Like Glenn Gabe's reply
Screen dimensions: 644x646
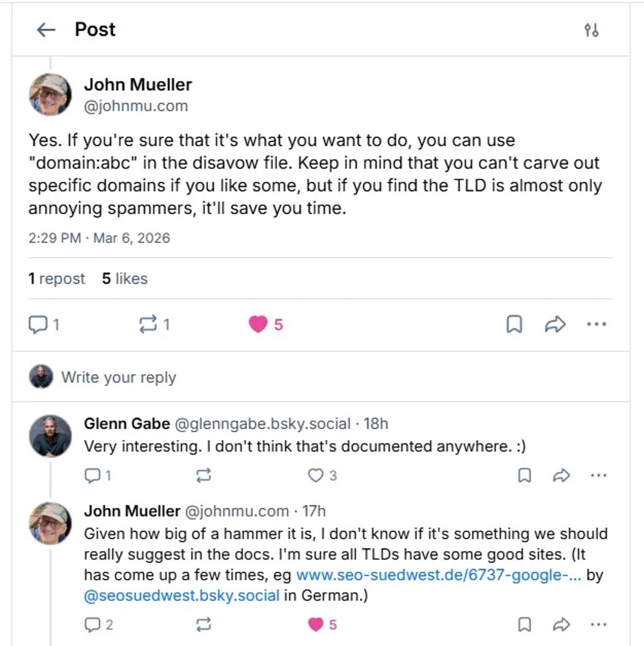point(314,475)
